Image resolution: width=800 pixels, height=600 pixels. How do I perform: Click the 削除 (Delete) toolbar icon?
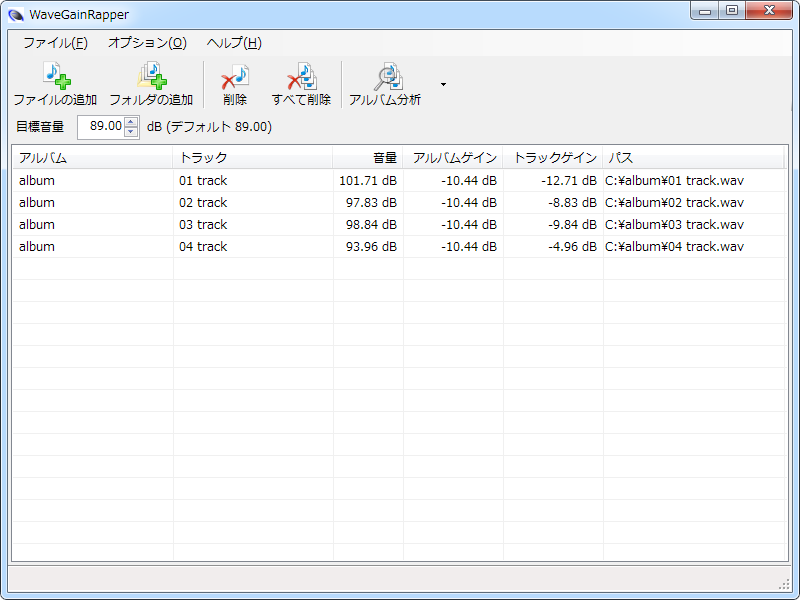pos(235,77)
